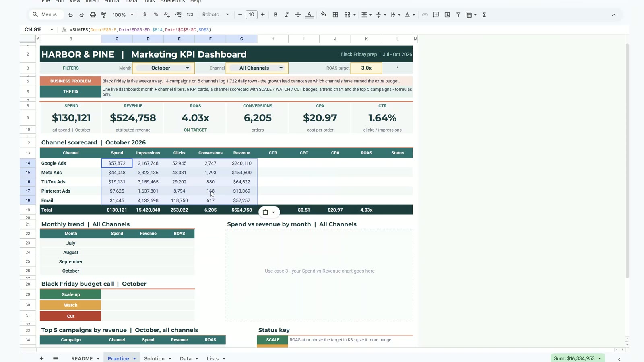644x362 pixels.
Task: Select column H header
Action: click(273, 39)
